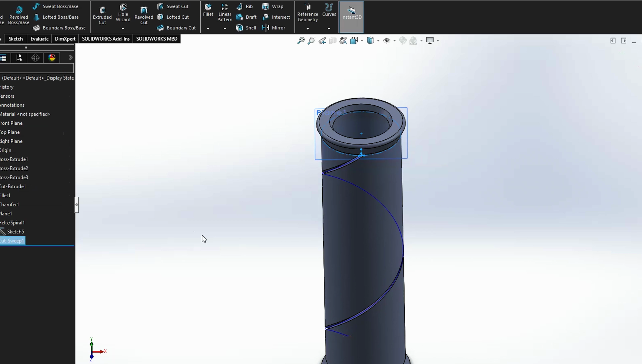Open the DisplayManager colored sphere tab
The width and height of the screenshot is (642, 364).
click(x=52, y=58)
